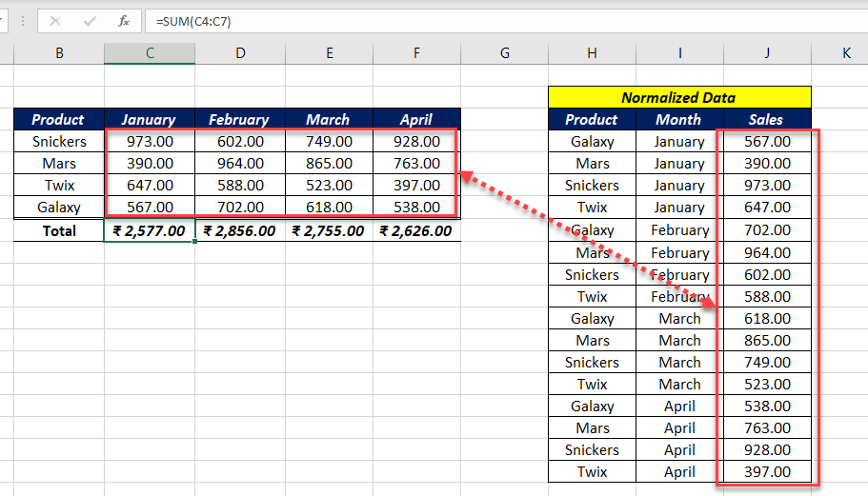The height and width of the screenshot is (496, 868).
Task: Select column C header
Action: (x=150, y=53)
